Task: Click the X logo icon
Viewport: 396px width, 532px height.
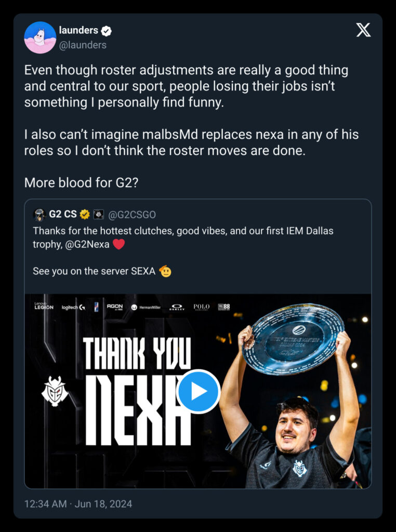Action: pos(363,30)
